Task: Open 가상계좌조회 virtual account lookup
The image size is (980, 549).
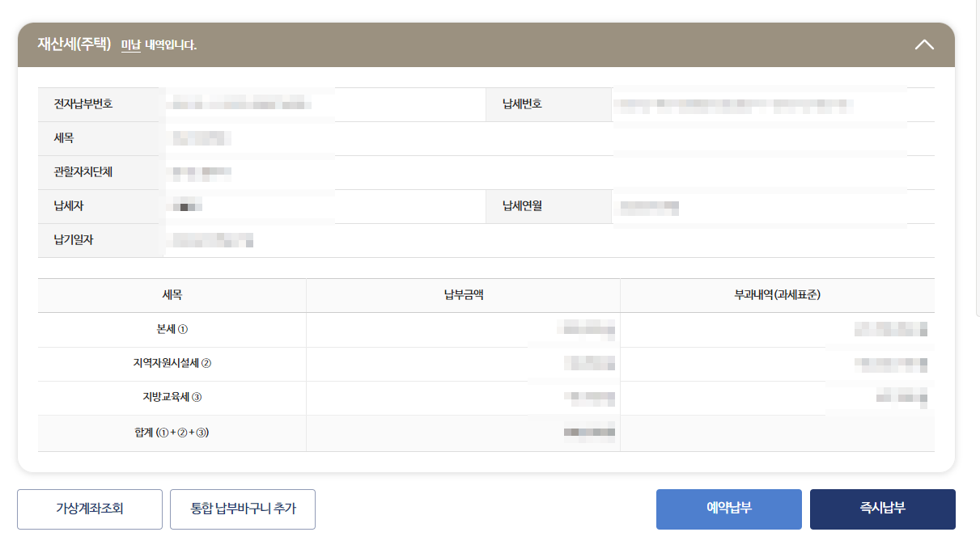Action: 89,509
